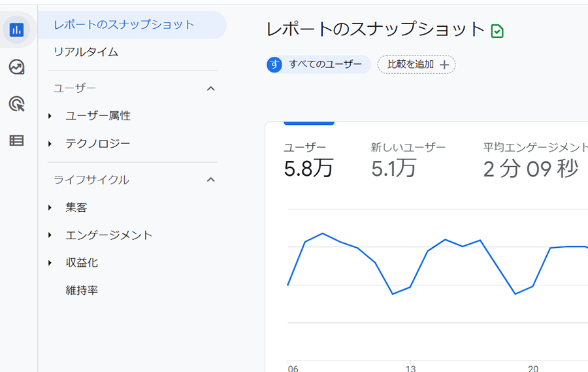Click the blue す user segment avatar
The image size is (588, 372).
(274, 65)
